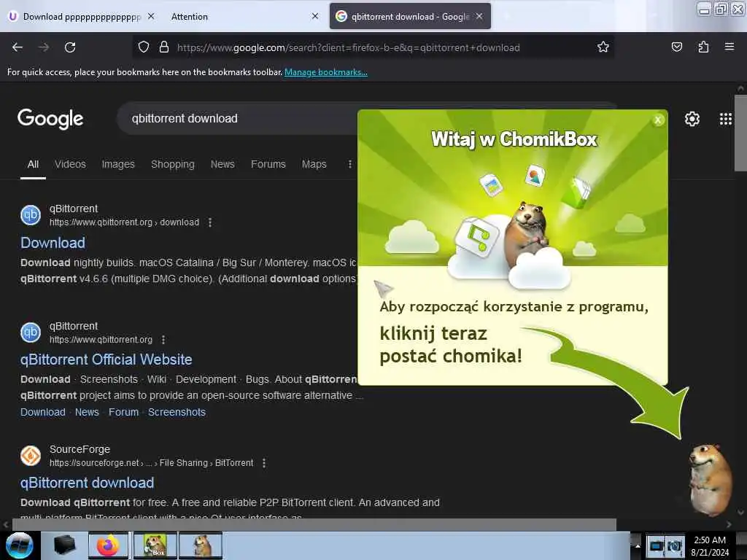747x560 pixels.
Task: Open the hamster taskbar button
Action: point(201,545)
